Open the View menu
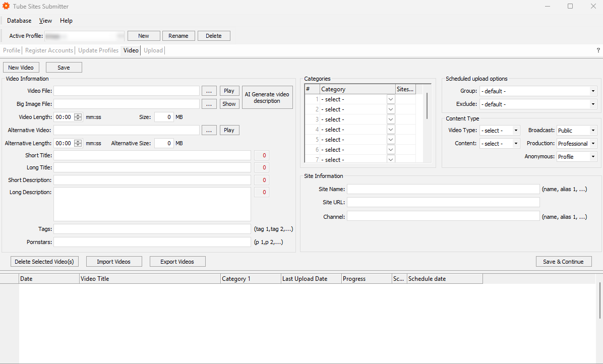 click(45, 21)
